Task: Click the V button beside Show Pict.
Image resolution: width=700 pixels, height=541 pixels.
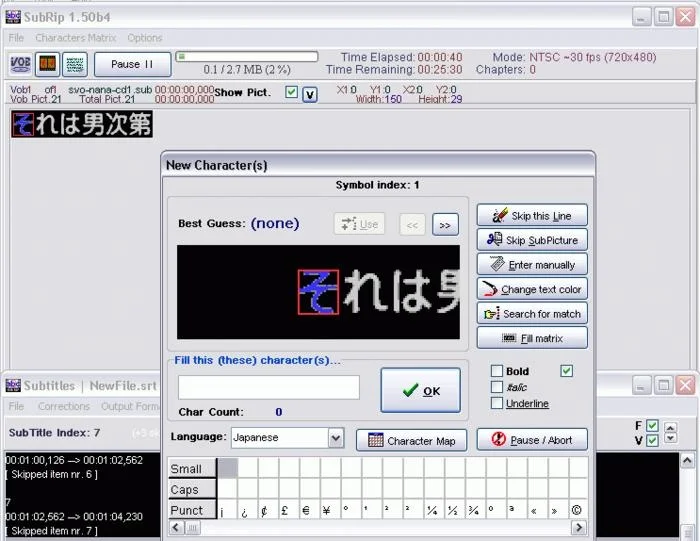Action: click(310, 94)
